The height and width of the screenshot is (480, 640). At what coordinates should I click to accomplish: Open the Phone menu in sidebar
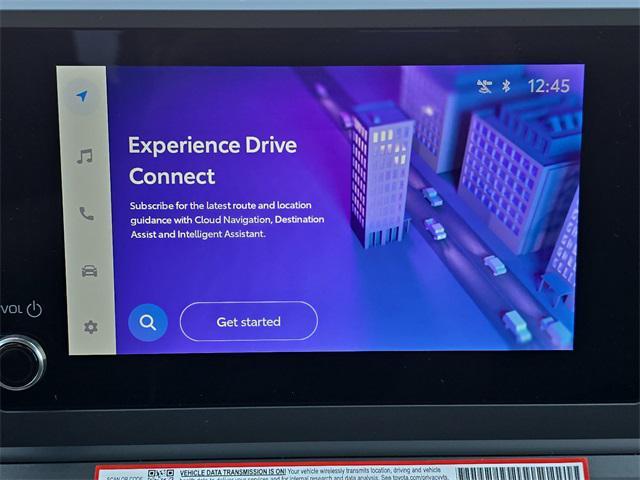[x=87, y=213]
